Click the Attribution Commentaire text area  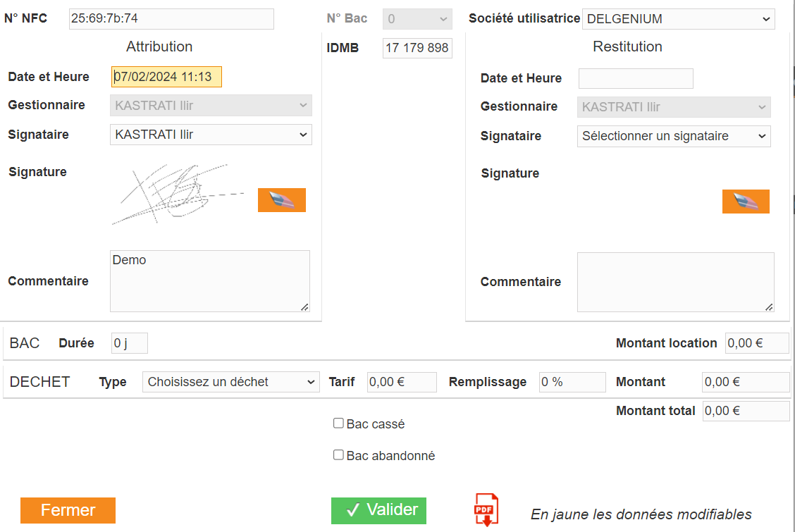tap(210, 281)
